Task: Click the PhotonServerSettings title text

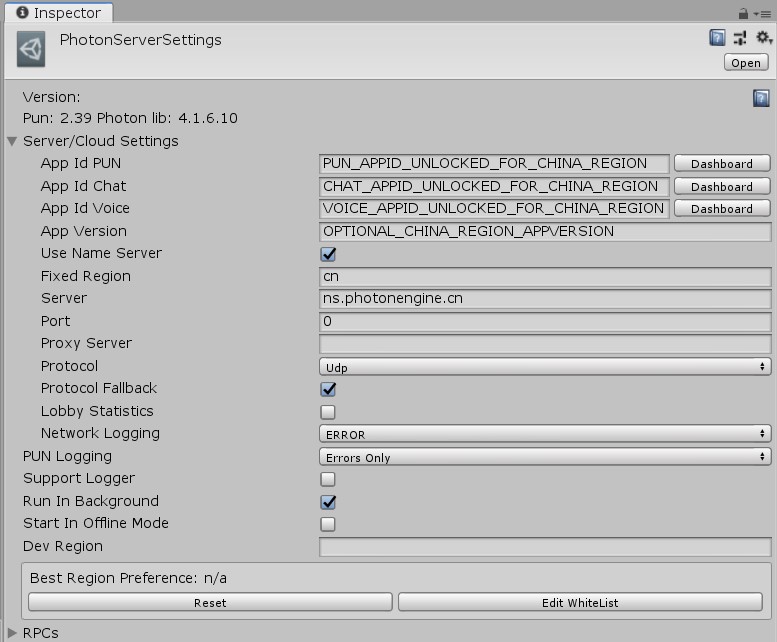Action: coord(141,40)
